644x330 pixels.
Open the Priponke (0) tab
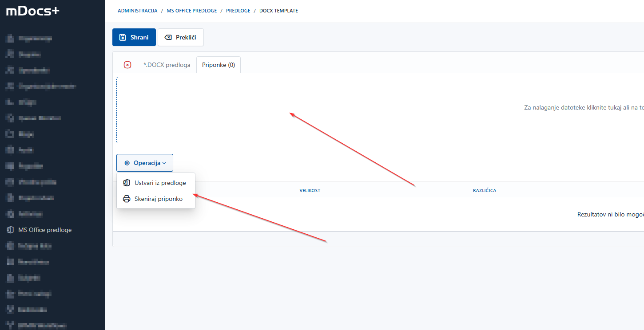coord(219,65)
